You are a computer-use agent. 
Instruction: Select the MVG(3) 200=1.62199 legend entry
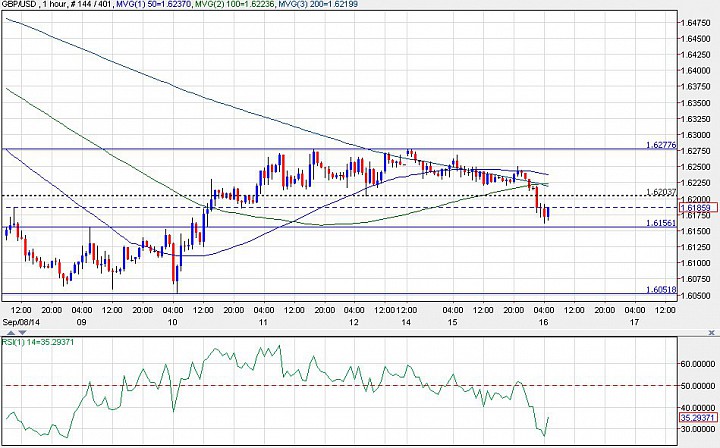click(317, 4)
